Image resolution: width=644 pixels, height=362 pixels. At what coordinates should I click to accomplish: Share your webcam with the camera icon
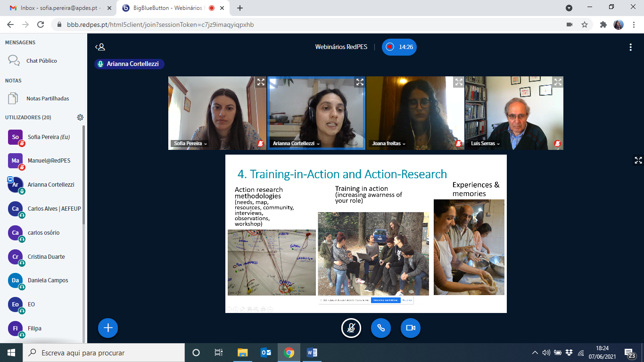click(x=410, y=328)
